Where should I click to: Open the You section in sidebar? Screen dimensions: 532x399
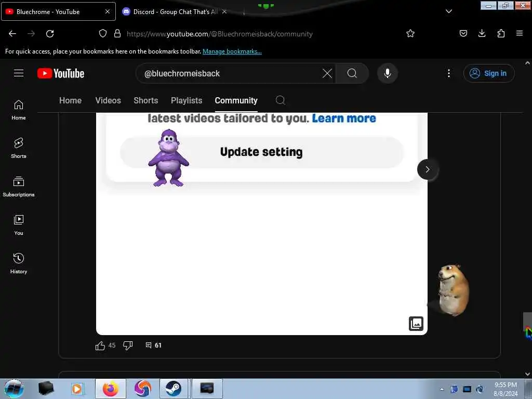pos(19,225)
